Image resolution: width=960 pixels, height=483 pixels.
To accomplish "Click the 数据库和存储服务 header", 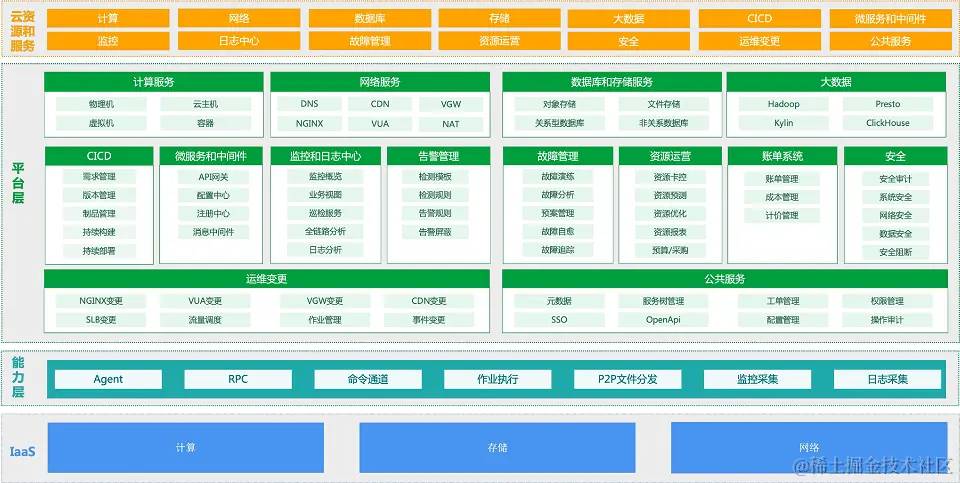I will [612, 82].
